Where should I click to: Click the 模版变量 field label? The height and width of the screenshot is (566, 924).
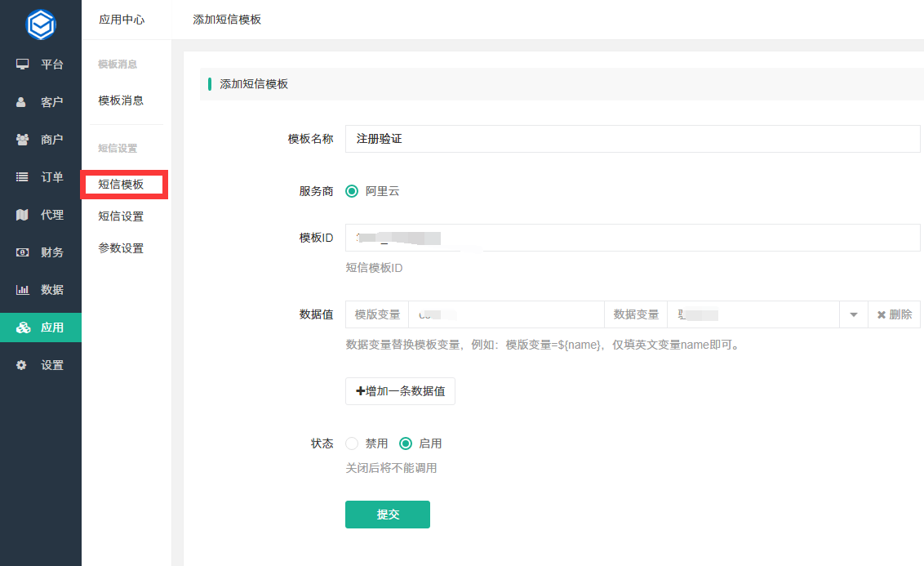pos(377,314)
